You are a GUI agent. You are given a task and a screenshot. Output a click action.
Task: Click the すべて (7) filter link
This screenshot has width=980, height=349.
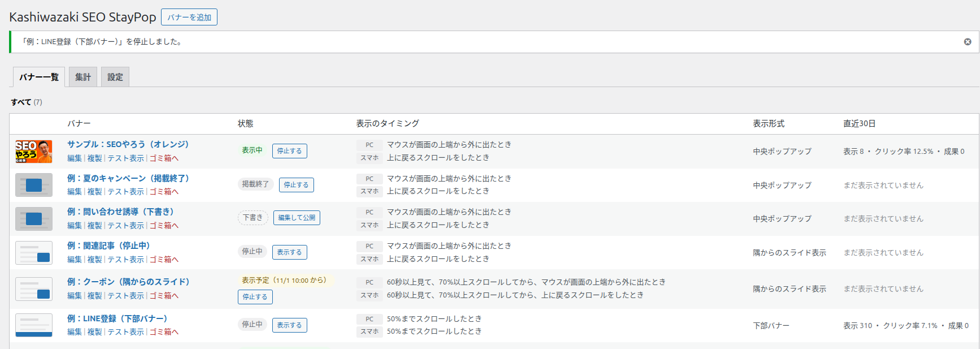pos(27,102)
